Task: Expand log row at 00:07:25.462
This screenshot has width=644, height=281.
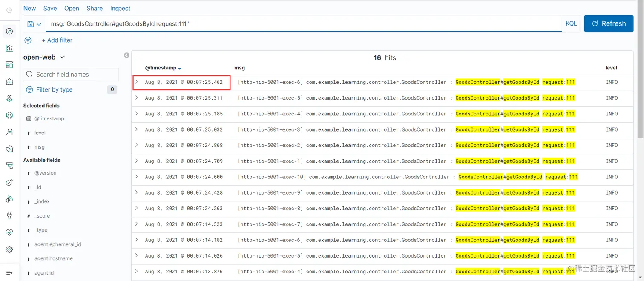Action: (136, 82)
